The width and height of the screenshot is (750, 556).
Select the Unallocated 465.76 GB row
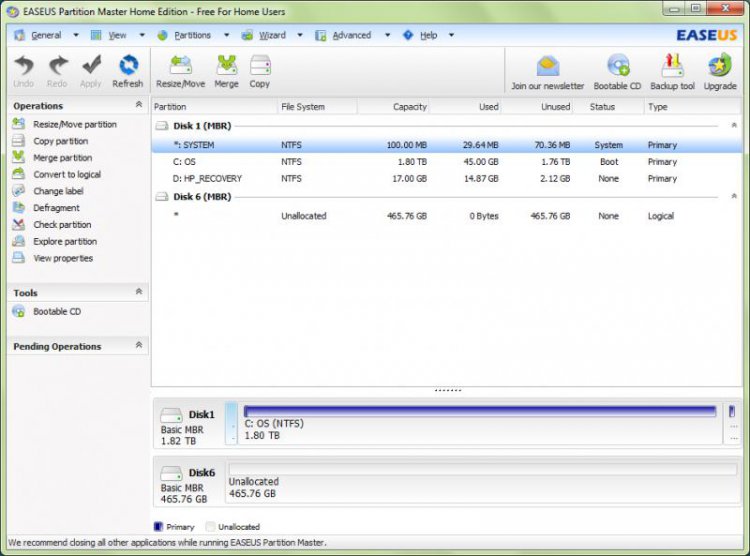coord(447,216)
